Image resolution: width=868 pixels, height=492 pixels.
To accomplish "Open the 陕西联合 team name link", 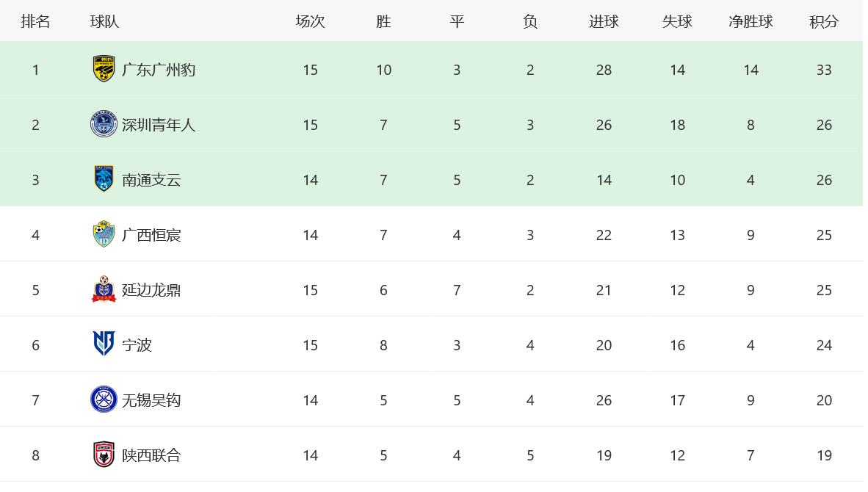I will click(x=151, y=455).
